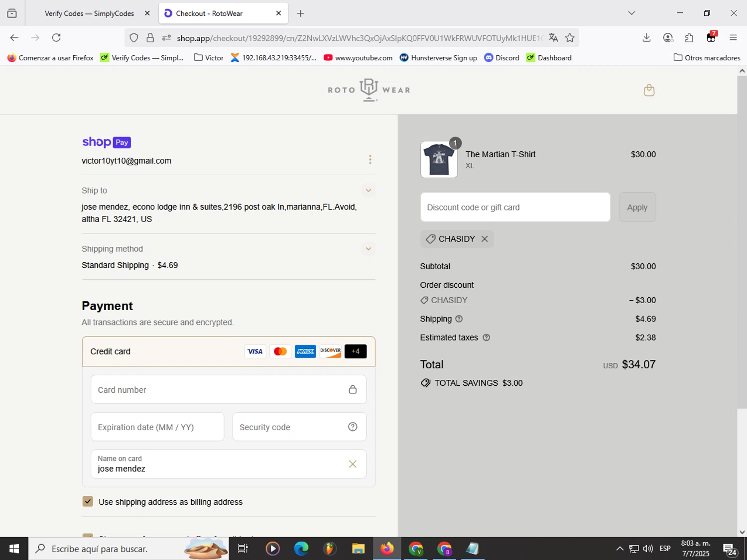747x560 pixels.
Task: Bookmark this page with star icon
Action: click(570, 38)
